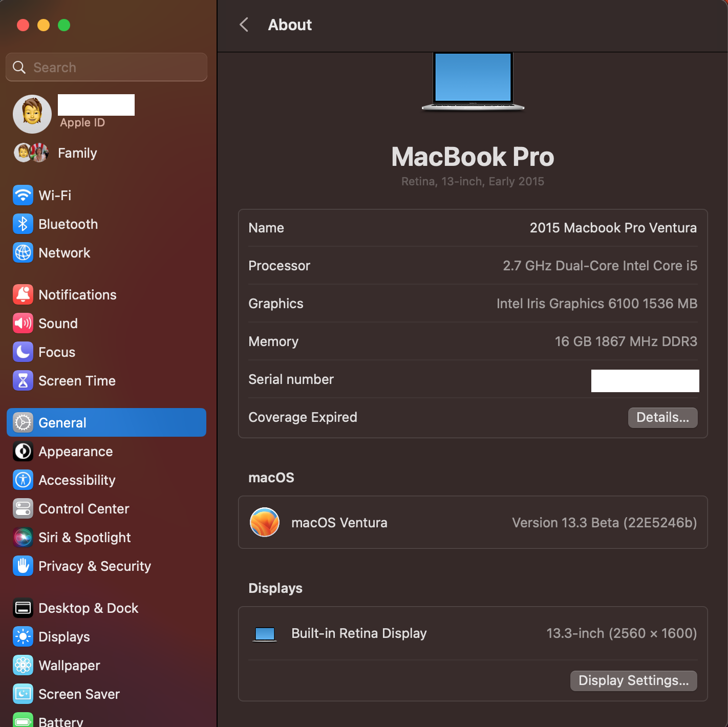Select Focus label in the sidebar
The image size is (728, 727).
point(57,352)
